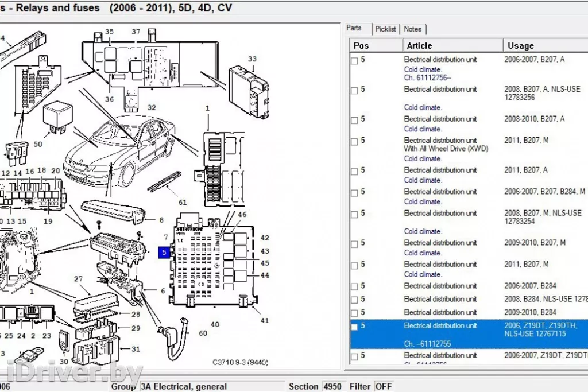
Task: Check the box for 2006-2007, B207, A unit
Action: point(354,61)
